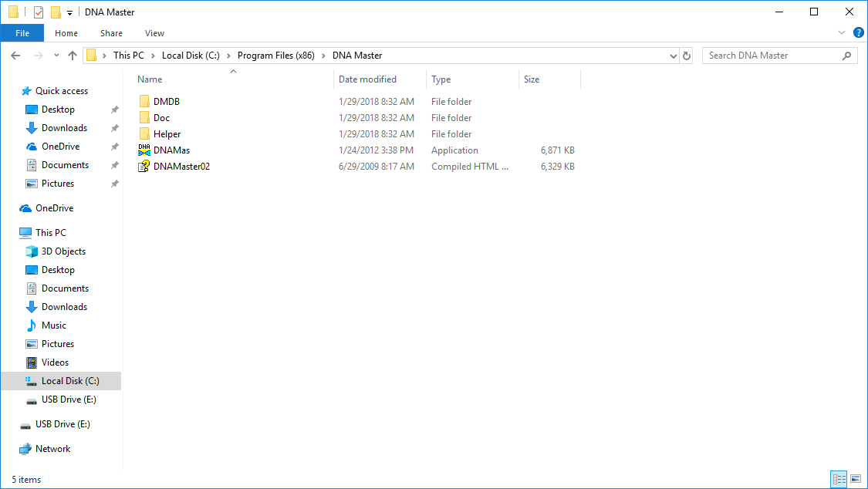The height and width of the screenshot is (489, 868).
Task: Select the top-level OneDrive entry in sidebar
Action: coord(54,208)
